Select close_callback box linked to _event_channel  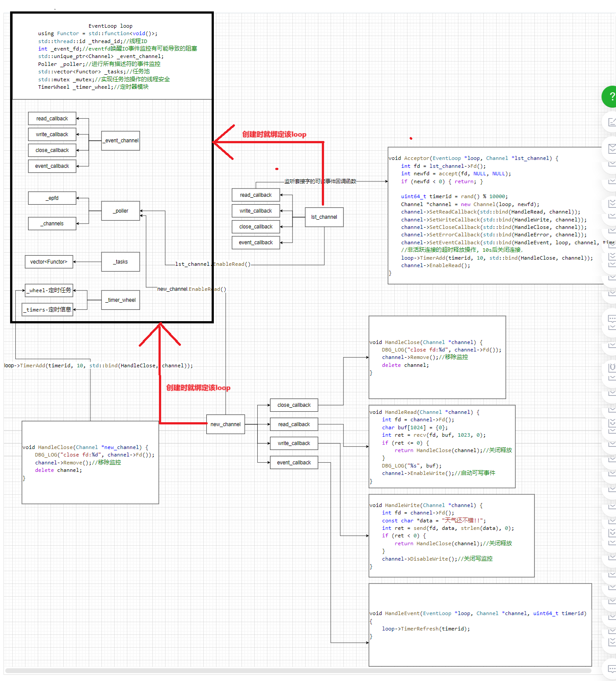pos(52,150)
